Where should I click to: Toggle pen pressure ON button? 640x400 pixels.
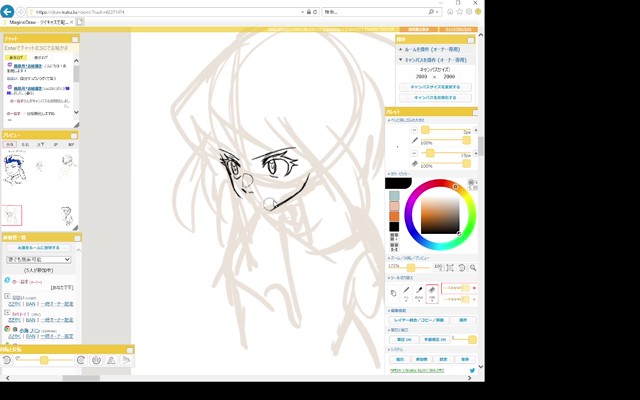coord(404,340)
